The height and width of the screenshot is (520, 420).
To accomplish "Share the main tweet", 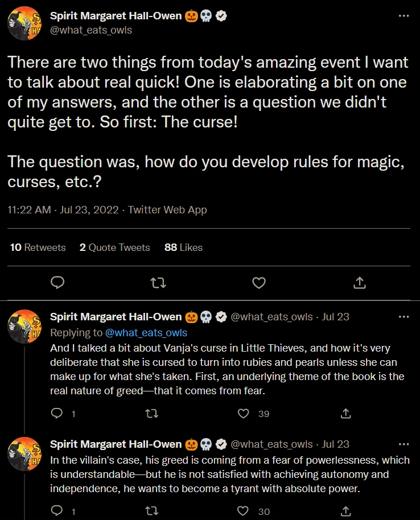I will [359, 282].
